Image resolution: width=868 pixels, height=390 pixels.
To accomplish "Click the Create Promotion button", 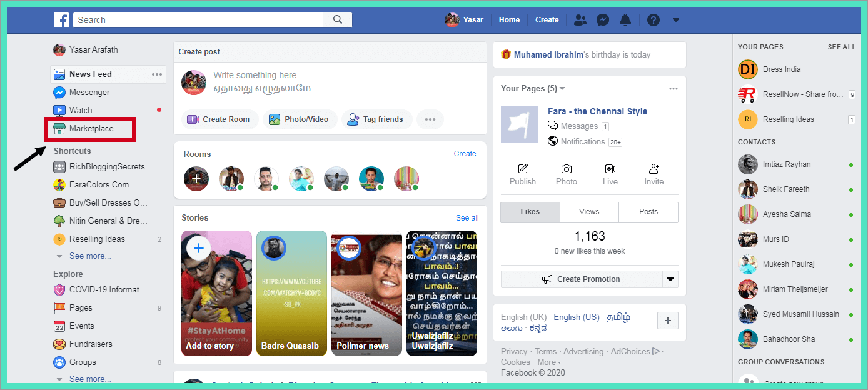I will pos(582,279).
